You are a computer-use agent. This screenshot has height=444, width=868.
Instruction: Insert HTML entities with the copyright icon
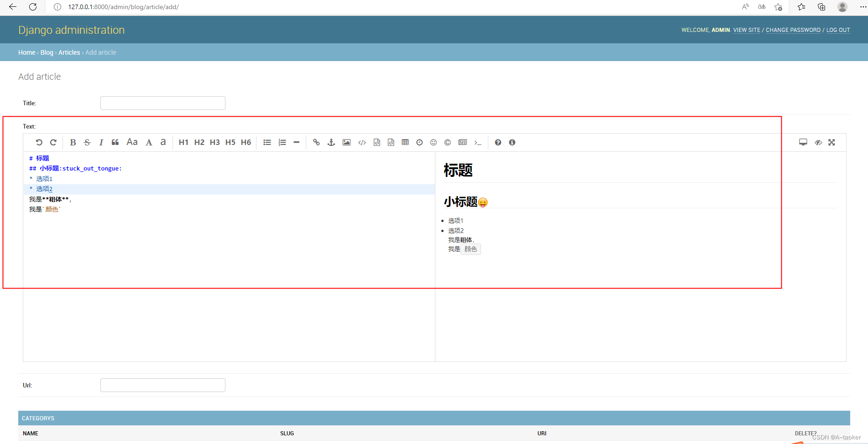coord(448,142)
